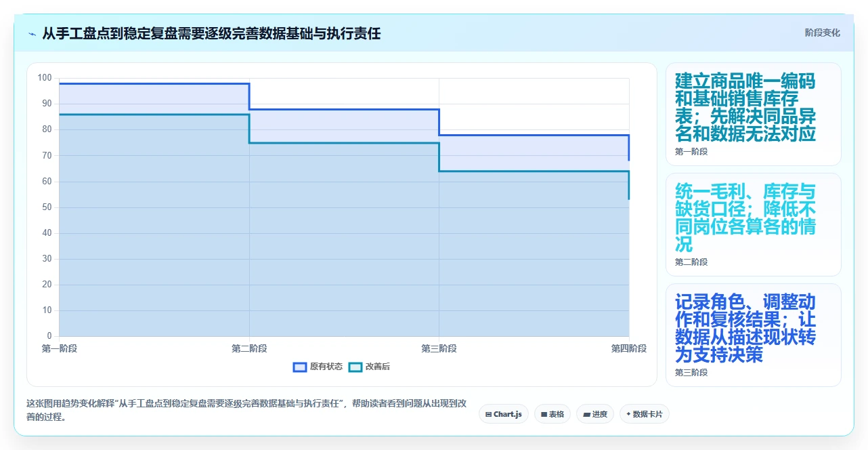Click the chart description paragraph below the chart
The image size is (868, 450).
246,410
